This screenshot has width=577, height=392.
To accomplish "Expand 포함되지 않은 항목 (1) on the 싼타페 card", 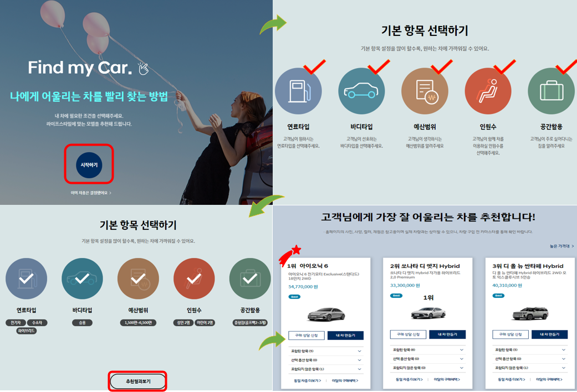I will pyautogui.click(x=530, y=368).
